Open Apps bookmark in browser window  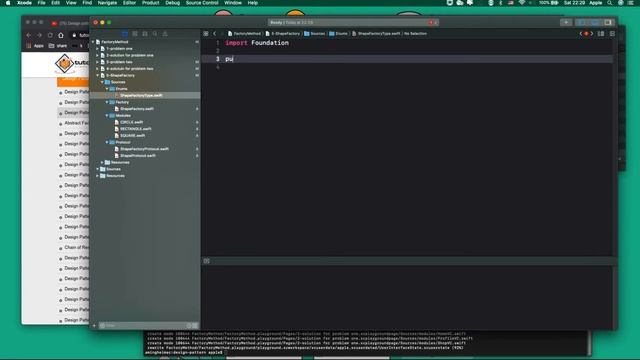36,46
